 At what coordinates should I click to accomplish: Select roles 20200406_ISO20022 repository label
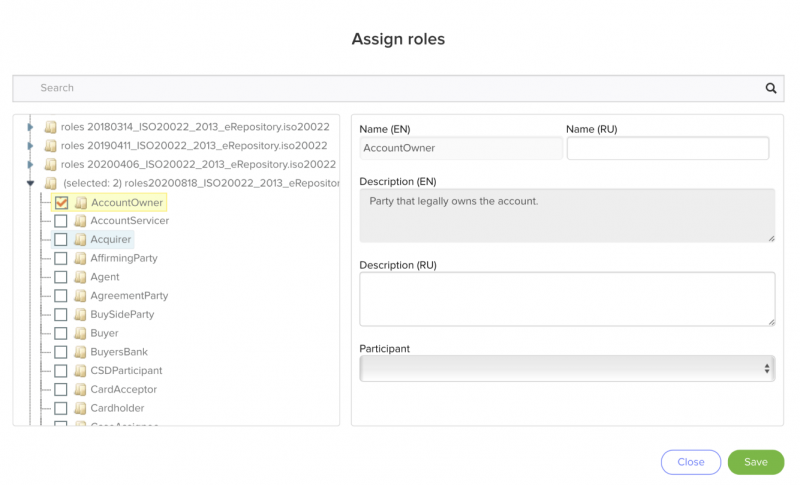click(x=198, y=165)
